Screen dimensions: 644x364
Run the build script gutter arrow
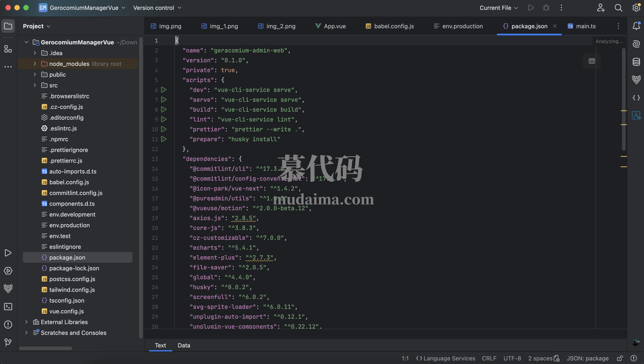(164, 109)
